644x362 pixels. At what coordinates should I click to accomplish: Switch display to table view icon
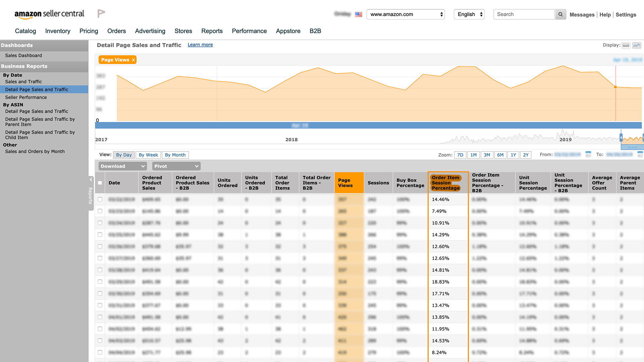(626, 45)
